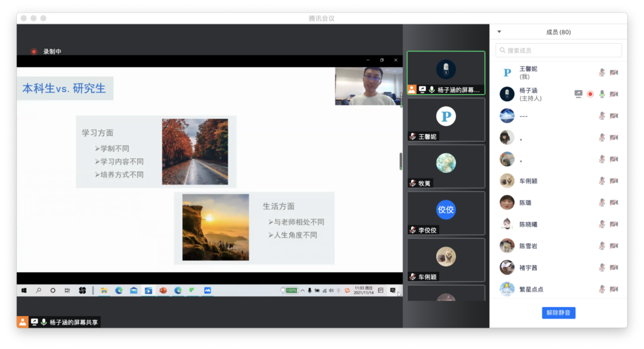
Task: Toggle 车俐颖's camera icon in the member list
Action: coord(614,181)
